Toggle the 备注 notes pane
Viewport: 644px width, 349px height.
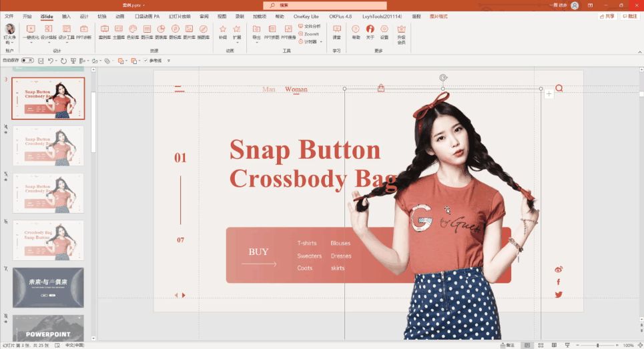[507, 345]
